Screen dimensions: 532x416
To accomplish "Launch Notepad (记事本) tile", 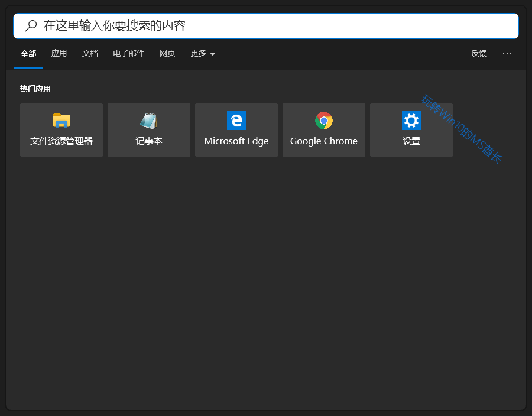I will point(149,130).
